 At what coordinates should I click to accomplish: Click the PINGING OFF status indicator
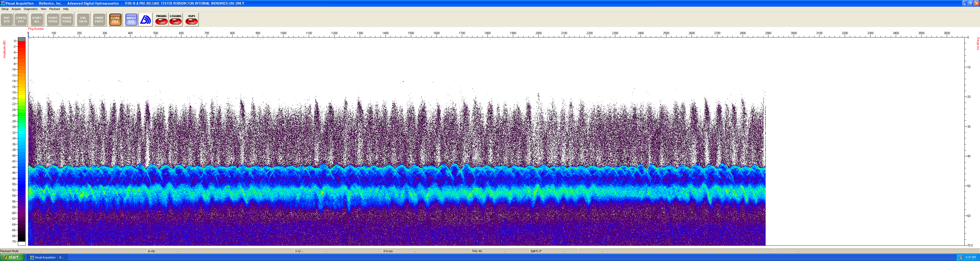coord(161,20)
